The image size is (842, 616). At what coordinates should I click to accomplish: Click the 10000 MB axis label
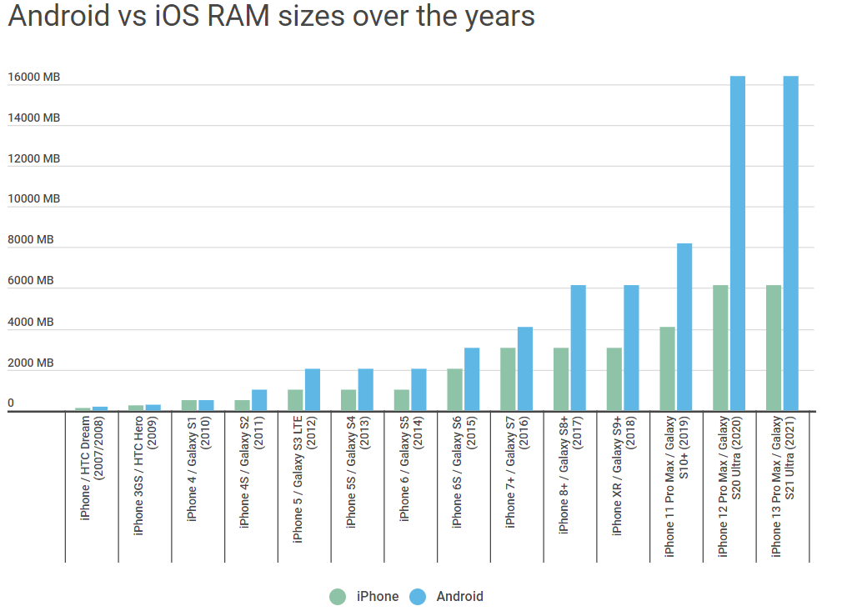click(x=34, y=198)
